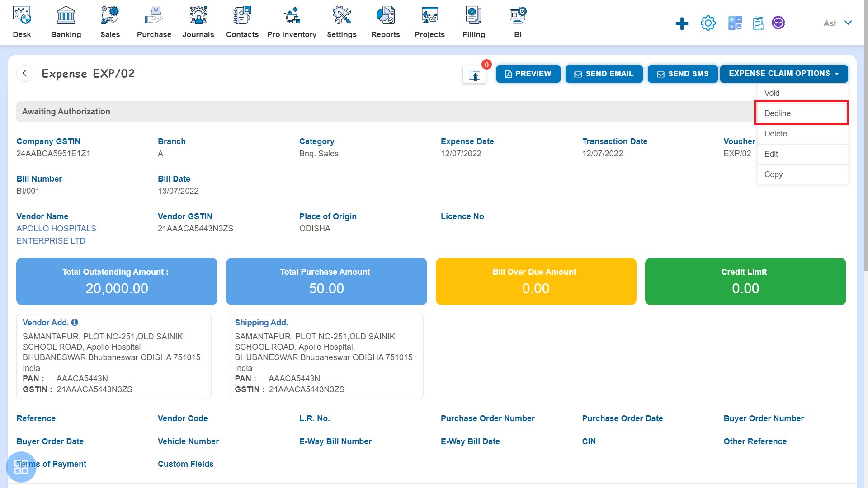Click the Vendor Add. link
Viewport: 868px width, 488px height.
(x=45, y=322)
